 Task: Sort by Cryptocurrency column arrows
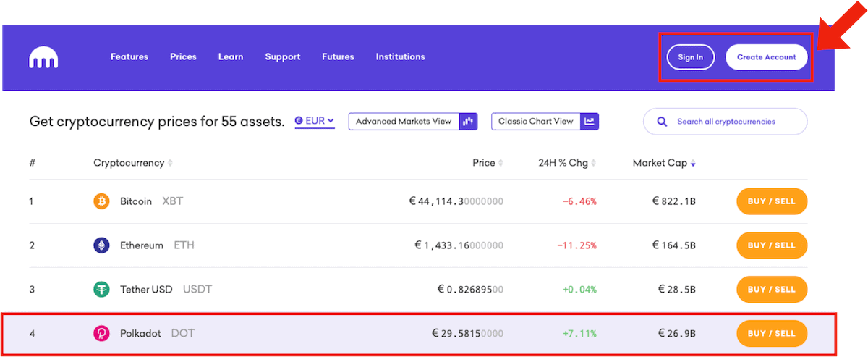click(171, 163)
